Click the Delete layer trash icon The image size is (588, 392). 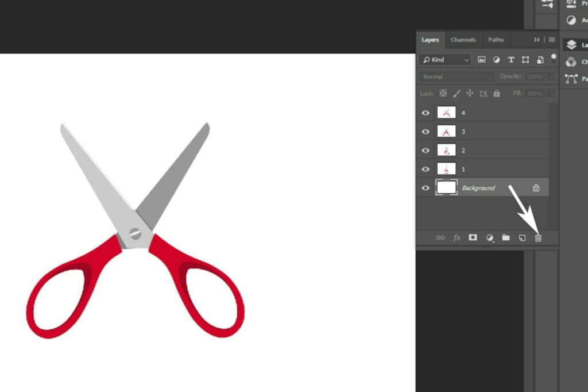(538, 237)
